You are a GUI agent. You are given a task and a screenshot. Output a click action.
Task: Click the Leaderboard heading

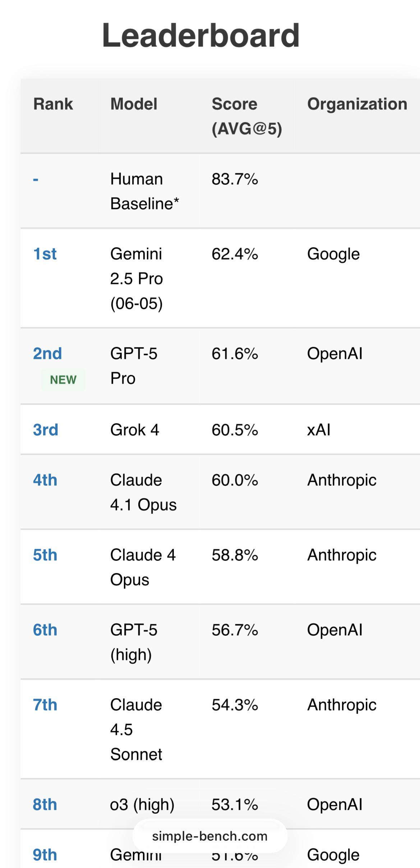(x=201, y=35)
